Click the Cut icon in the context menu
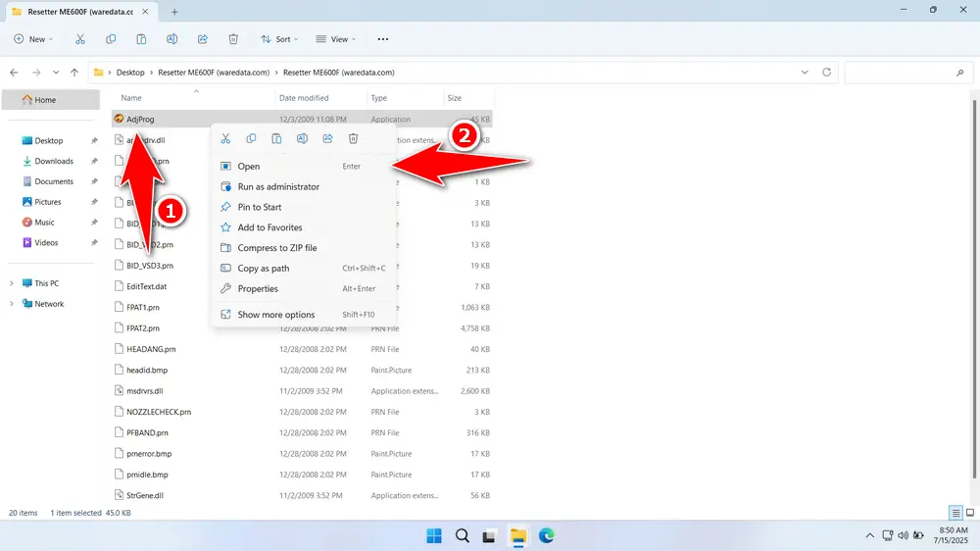 pyautogui.click(x=225, y=138)
